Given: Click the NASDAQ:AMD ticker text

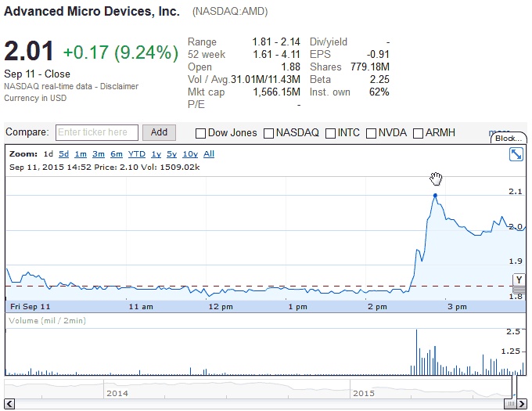Looking at the screenshot, I should 230,12.
